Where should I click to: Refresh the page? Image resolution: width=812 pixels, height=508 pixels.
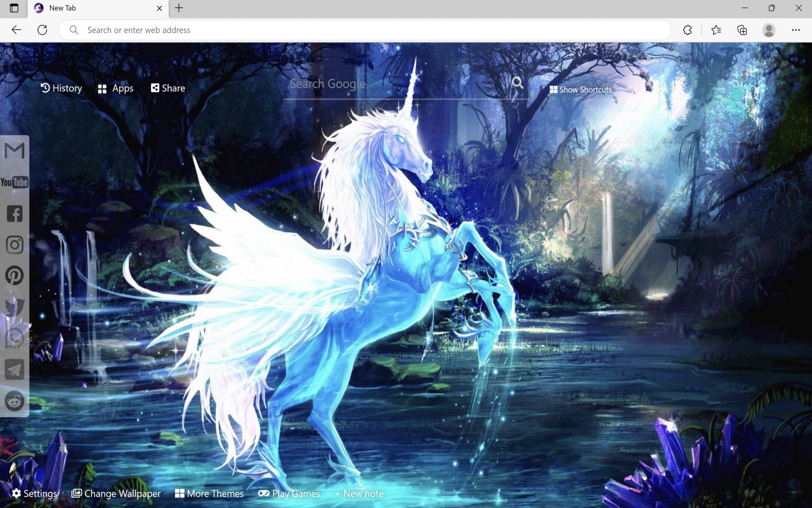[x=43, y=30]
